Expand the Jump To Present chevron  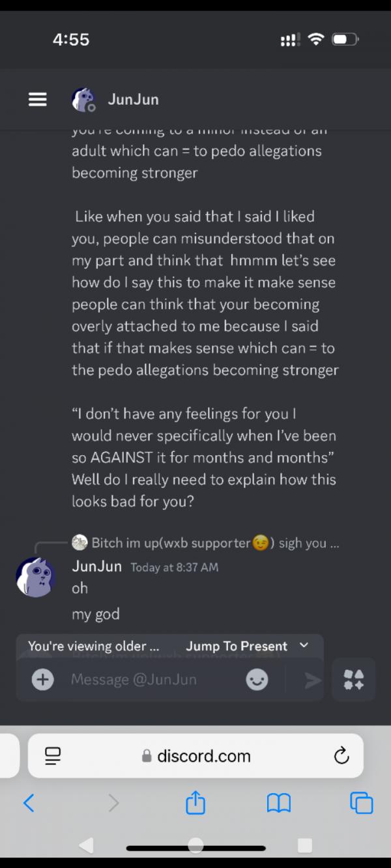pos(304,645)
